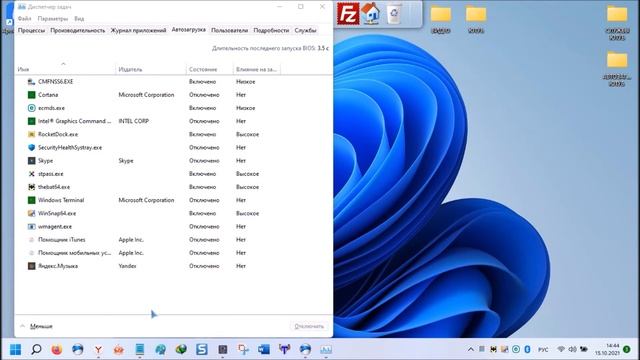Open taskbar Search magnifier
Viewport: 640px width, 360px height.
pyautogui.click(x=36, y=349)
